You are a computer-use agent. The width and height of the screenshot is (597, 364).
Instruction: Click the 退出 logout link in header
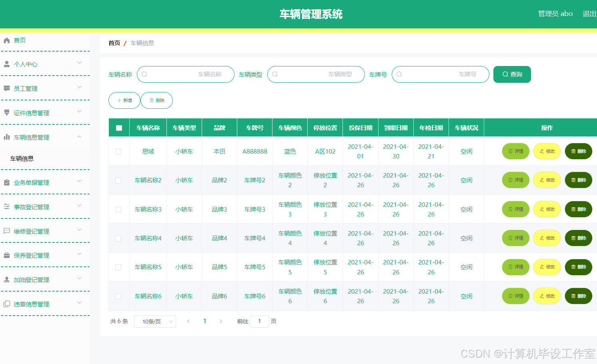point(589,14)
